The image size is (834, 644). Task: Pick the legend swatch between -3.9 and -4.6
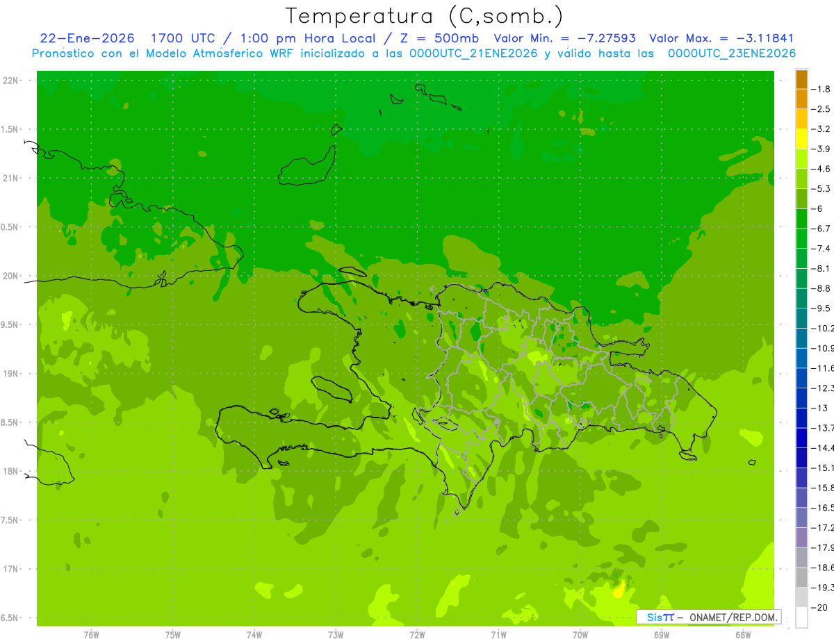point(801,159)
